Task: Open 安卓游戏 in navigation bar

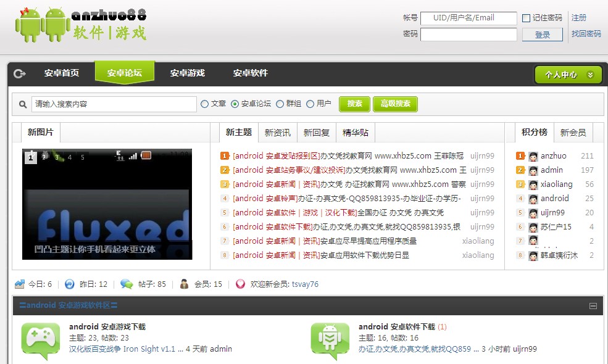Action: pos(187,73)
